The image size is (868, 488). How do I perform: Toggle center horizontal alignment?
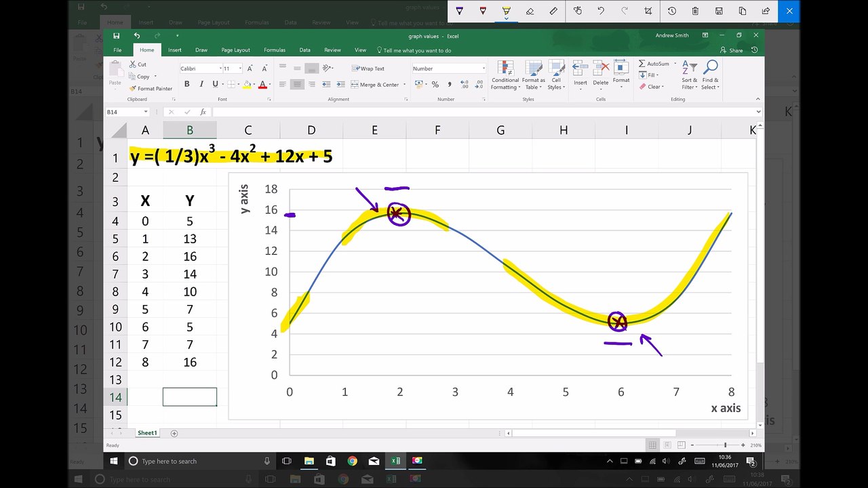pos(297,85)
